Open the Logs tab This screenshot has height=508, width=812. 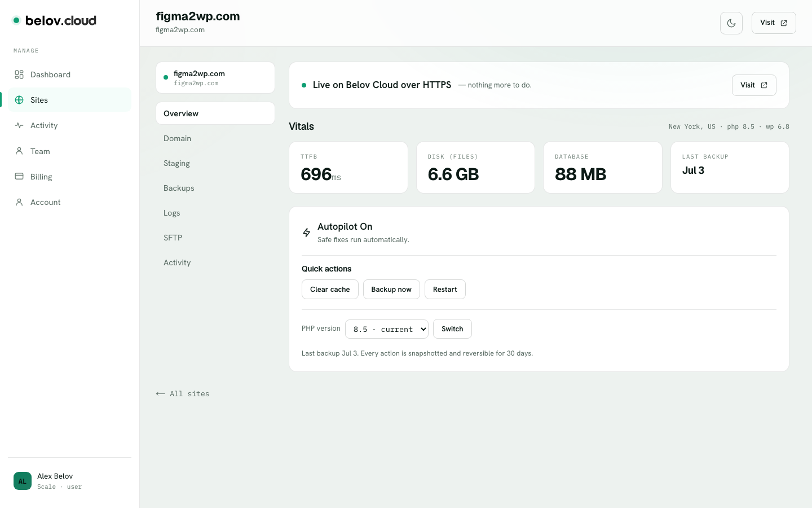click(215, 213)
